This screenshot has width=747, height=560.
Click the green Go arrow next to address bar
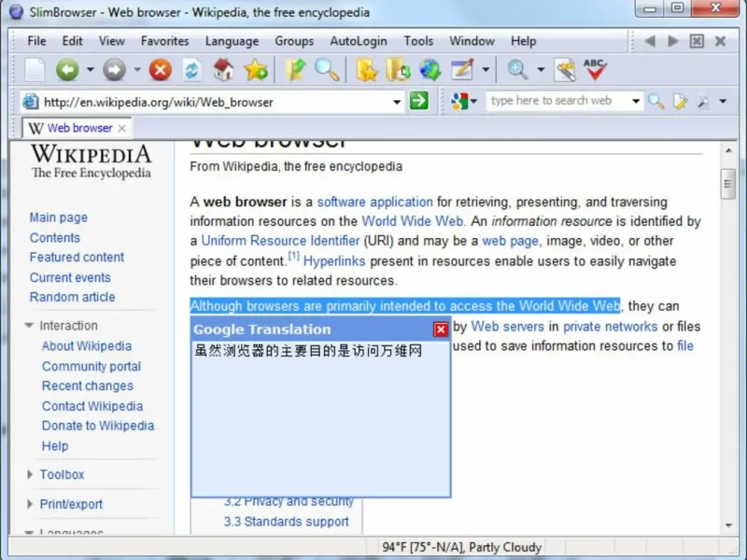418,101
